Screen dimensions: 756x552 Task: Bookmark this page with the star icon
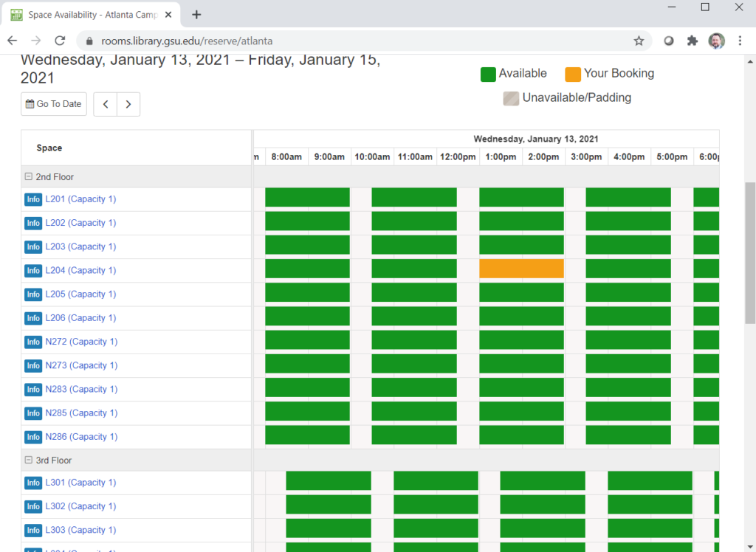(639, 41)
